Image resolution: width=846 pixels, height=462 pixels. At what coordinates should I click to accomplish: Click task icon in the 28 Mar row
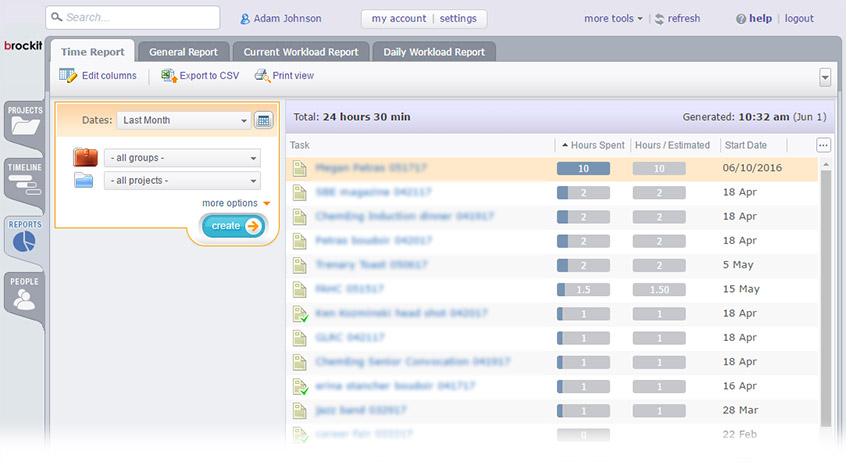pos(299,411)
